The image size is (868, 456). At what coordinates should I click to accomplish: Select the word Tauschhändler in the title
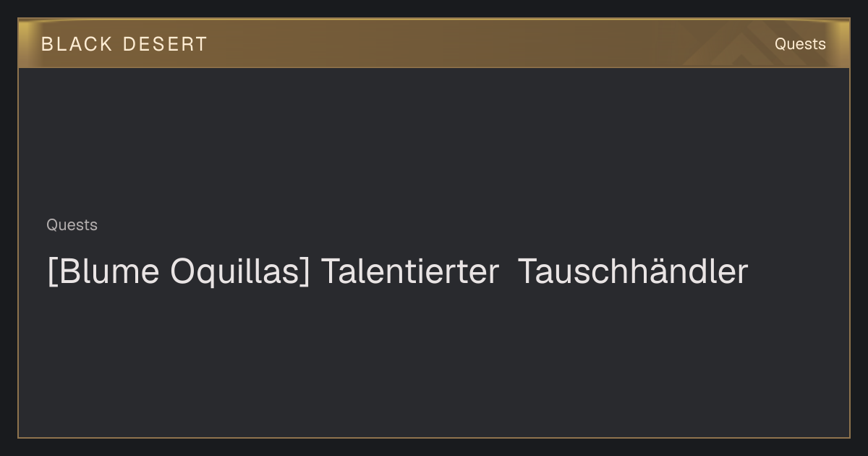point(633,272)
